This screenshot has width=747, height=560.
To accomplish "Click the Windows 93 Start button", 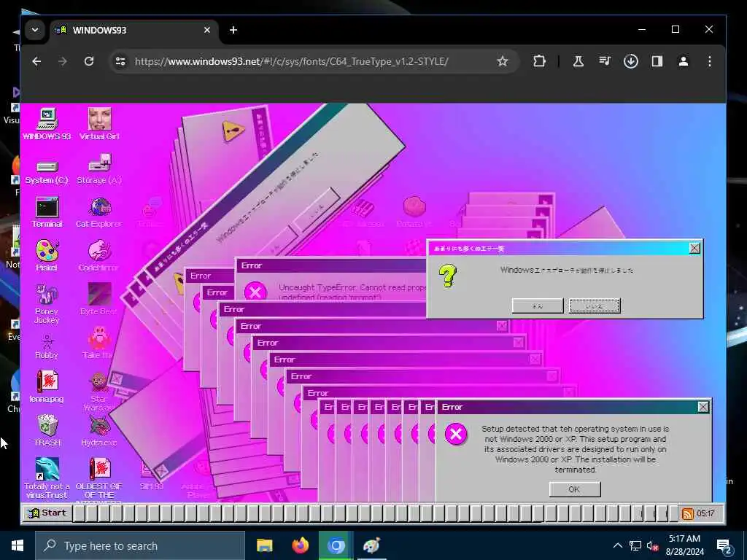I will 47,513.
